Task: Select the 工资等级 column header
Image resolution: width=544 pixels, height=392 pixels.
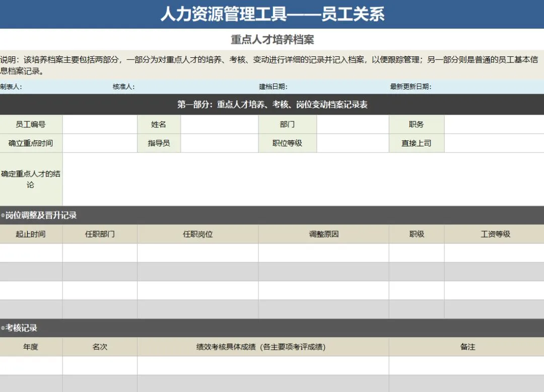Action: [494, 234]
